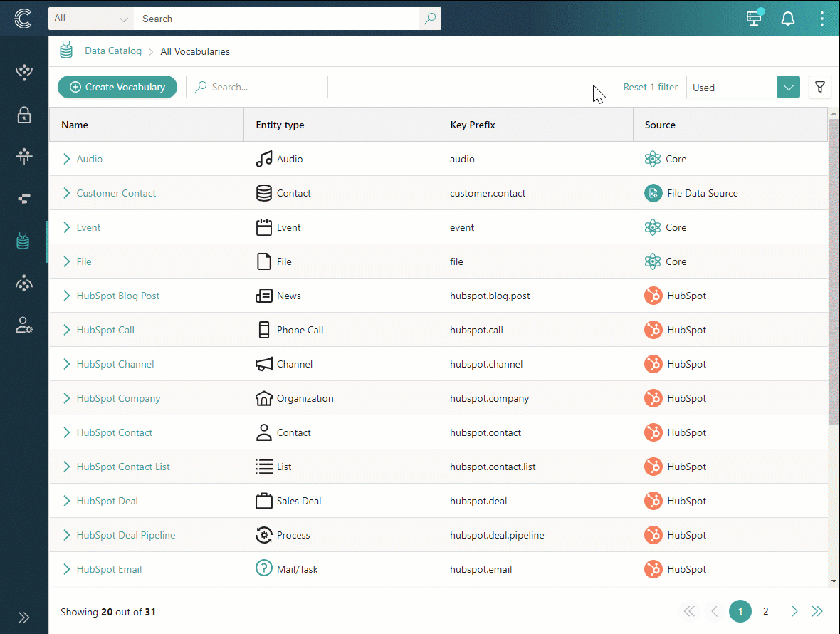Viewport: 840px width, 634px height.
Task: Select the user settings sidebar icon
Action: tap(24, 326)
